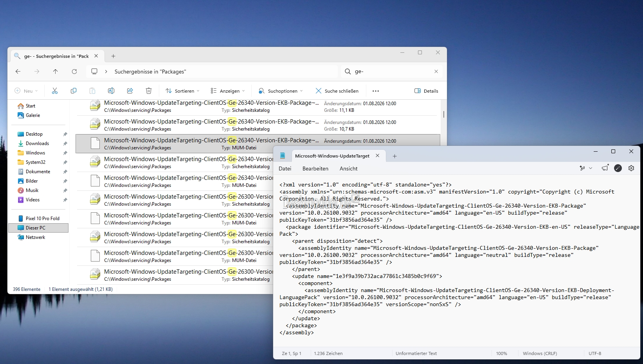Click "Unformatierter Text" in Notepad status bar
The height and width of the screenshot is (364, 643).
coord(416,353)
